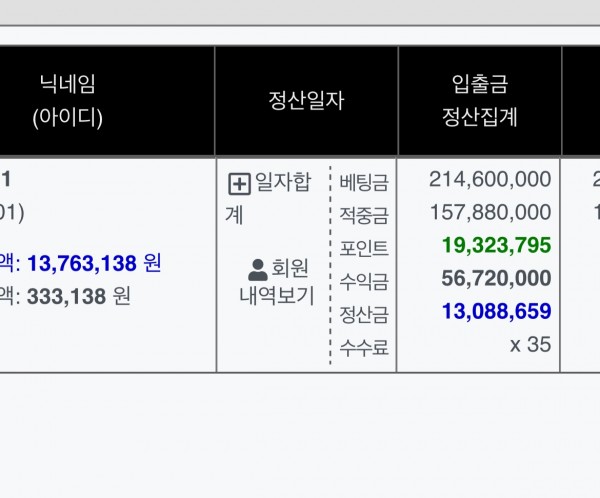This screenshot has height=498, width=600.
Task: Sort by the 정산일자 column header
Action: [306, 101]
